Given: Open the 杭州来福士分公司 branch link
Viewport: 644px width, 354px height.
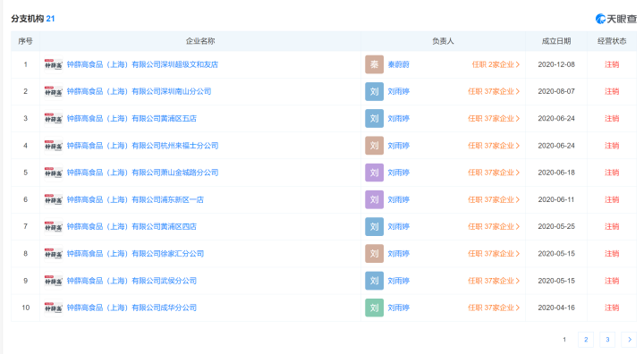Looking at the screenshot, I should tap(142, 146).
